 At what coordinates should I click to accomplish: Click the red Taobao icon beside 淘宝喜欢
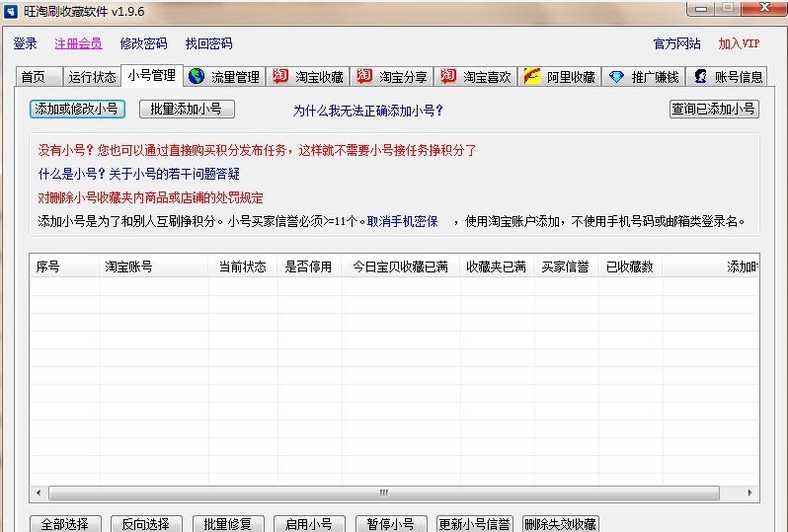pos(447,76)
